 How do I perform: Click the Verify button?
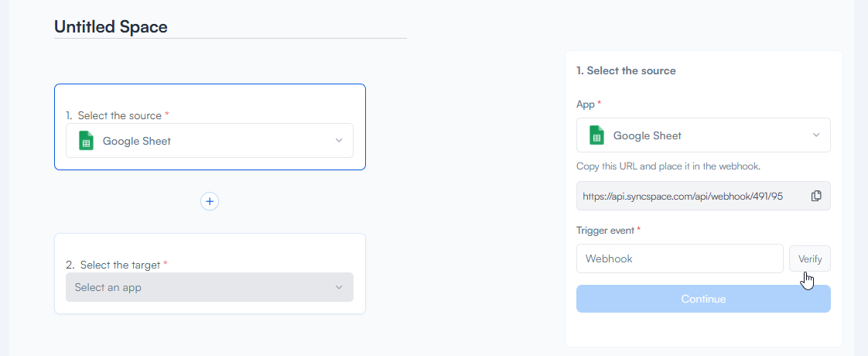[809, 258]
